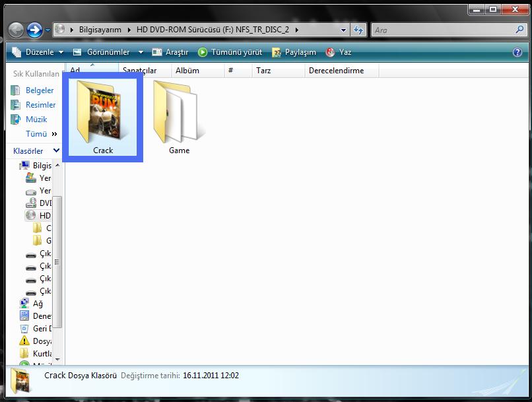Select second Yer local disk in tree
Viewport: 532px width, 402px height.
click(38, 191)
